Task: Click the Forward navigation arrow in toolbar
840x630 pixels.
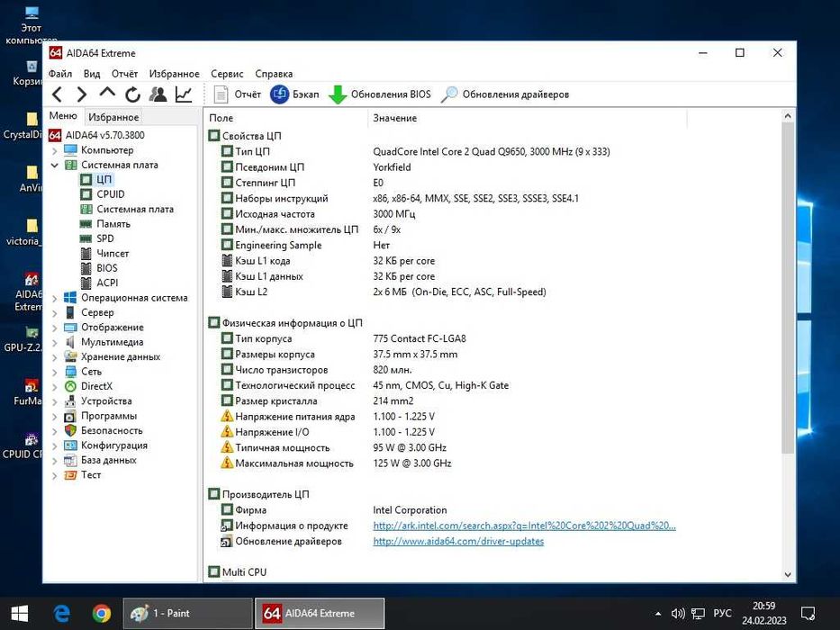Action: coord(82,94)
